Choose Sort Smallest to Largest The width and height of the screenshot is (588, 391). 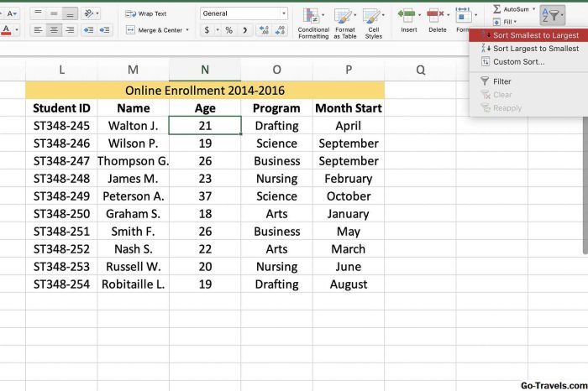528,35
